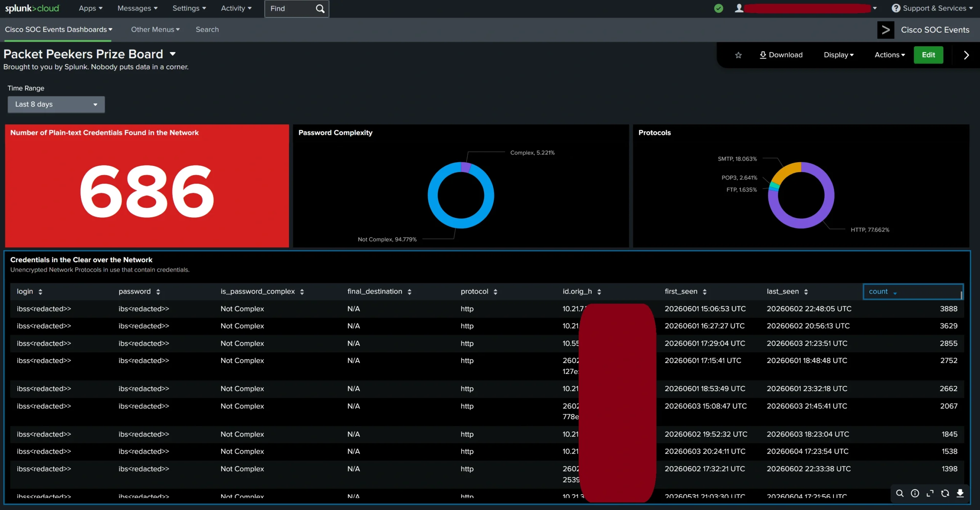
Task: Click the search magnifier in Find box
Action: [320, 8]
